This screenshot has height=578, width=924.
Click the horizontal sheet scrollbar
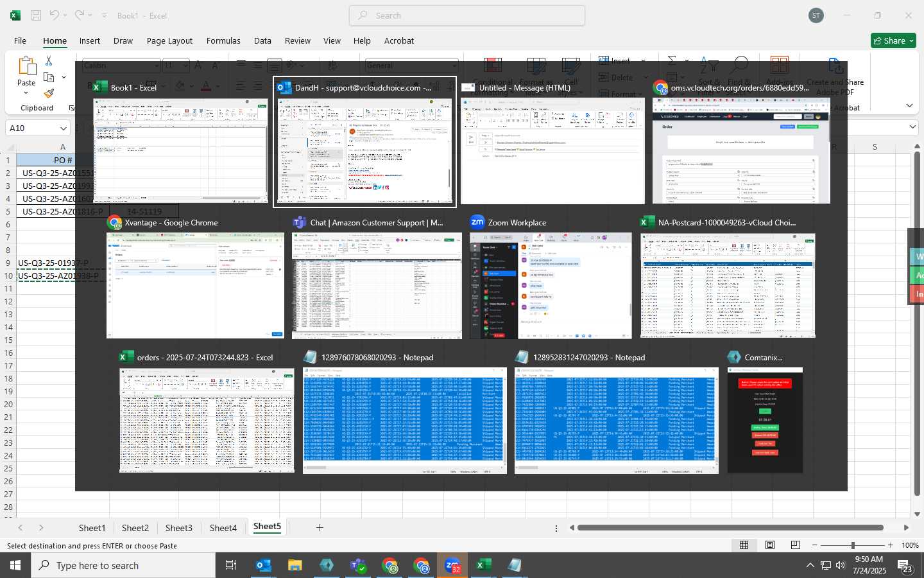tap(730, 527)
